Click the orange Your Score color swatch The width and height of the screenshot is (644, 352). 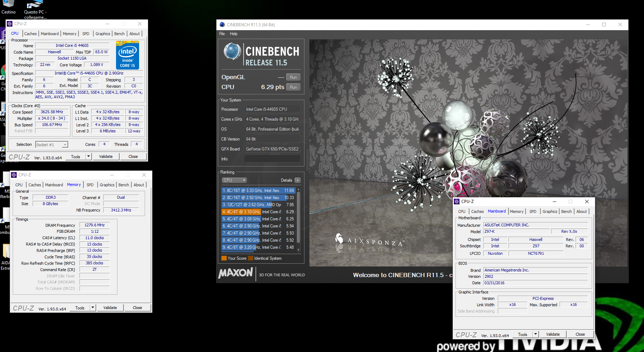(224, 258)
